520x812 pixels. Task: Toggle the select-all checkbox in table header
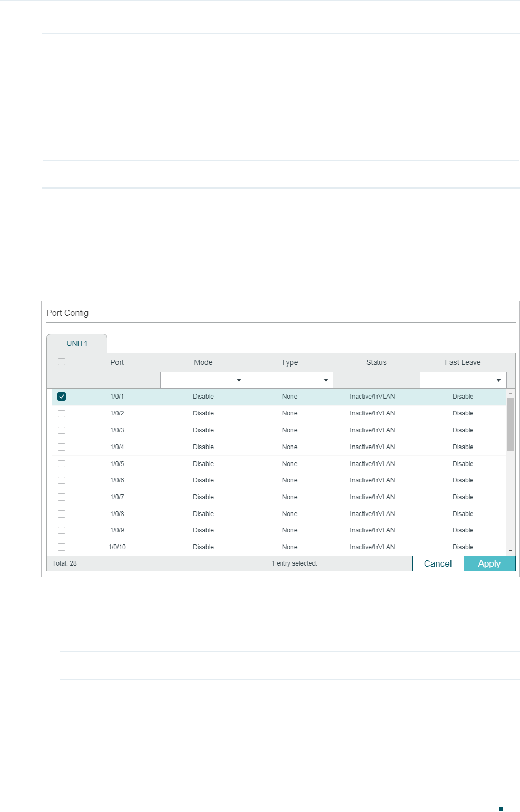[x=62, y=362]
